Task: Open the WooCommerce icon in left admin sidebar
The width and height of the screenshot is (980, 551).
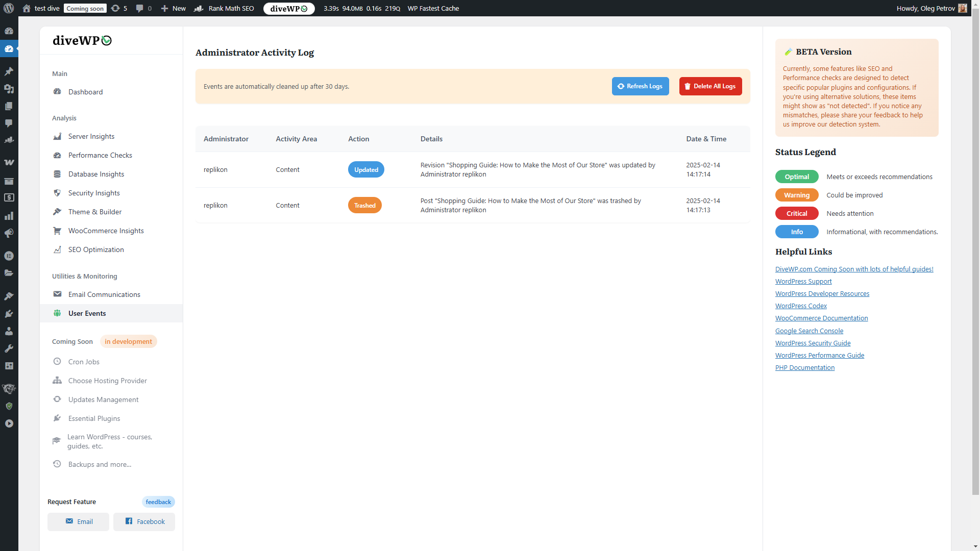Action: tap(9, 162)
